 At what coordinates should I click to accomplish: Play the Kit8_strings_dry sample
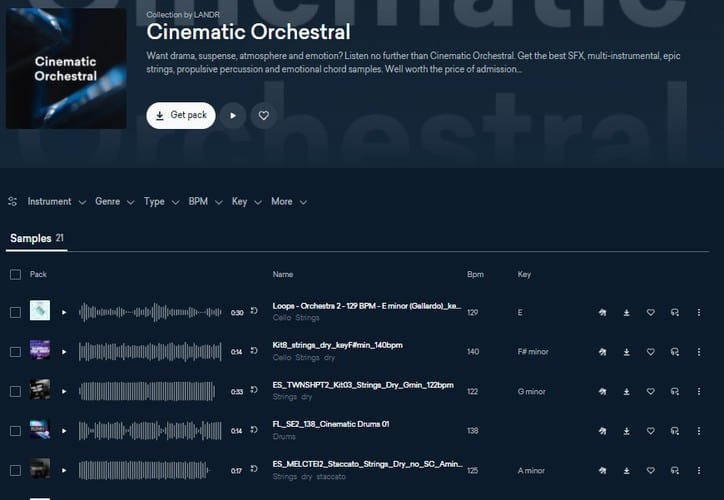[x=64, y=352]
